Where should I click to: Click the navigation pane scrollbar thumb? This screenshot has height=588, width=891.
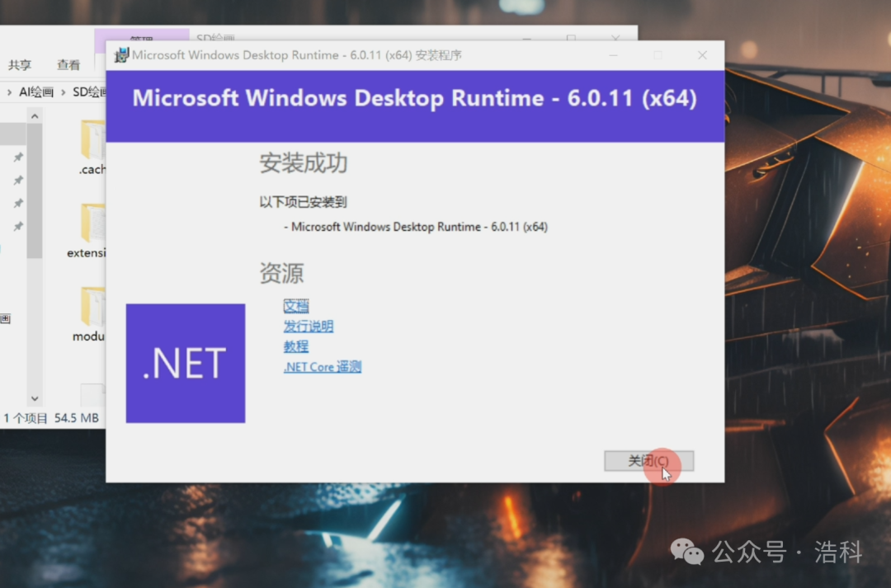35,191
